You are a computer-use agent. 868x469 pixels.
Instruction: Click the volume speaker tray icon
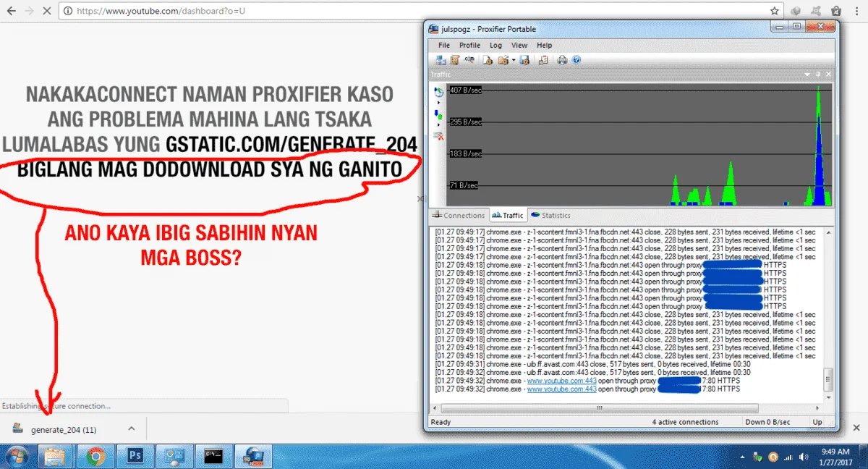802,457
